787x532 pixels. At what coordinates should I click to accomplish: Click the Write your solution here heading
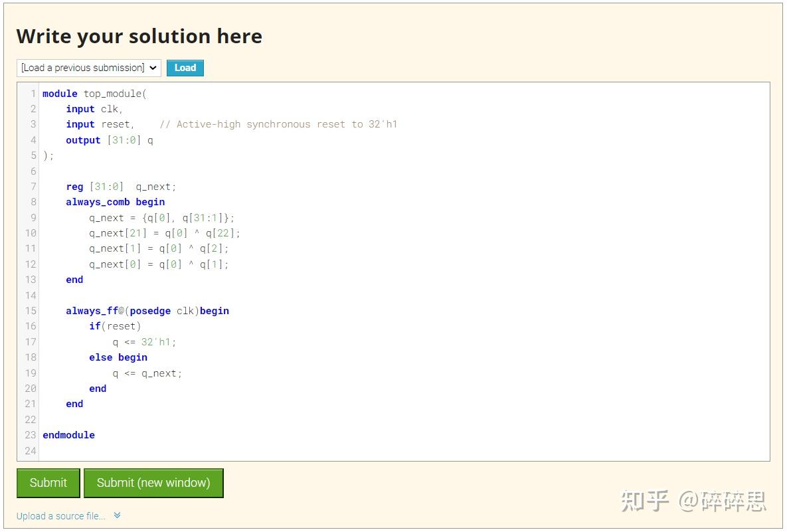click(139, 36)
